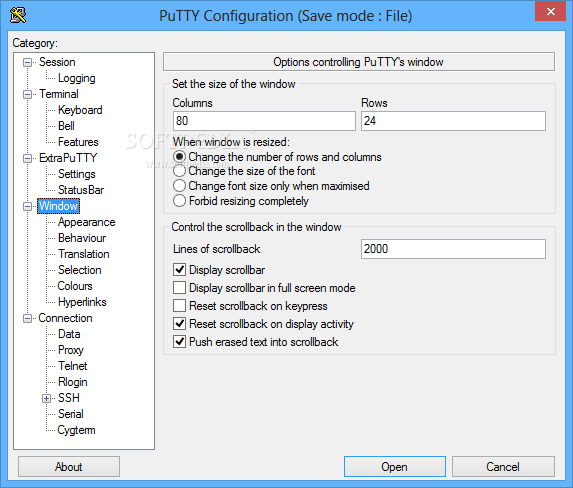Select the Terminal category
The width and height of the screenshot is (573, 488).
tap(59, 94)
